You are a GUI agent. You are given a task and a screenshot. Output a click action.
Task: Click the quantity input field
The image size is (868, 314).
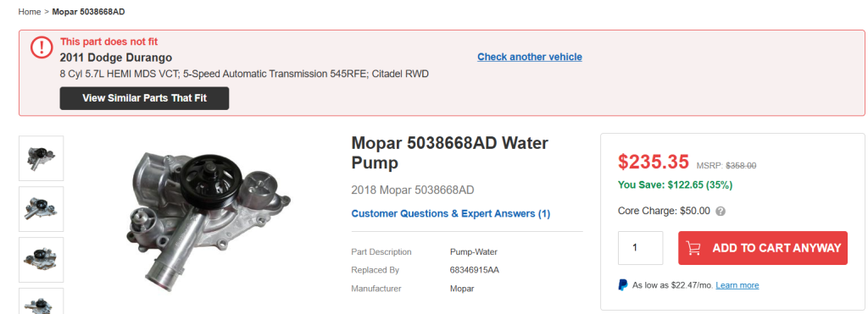(641, 248)
